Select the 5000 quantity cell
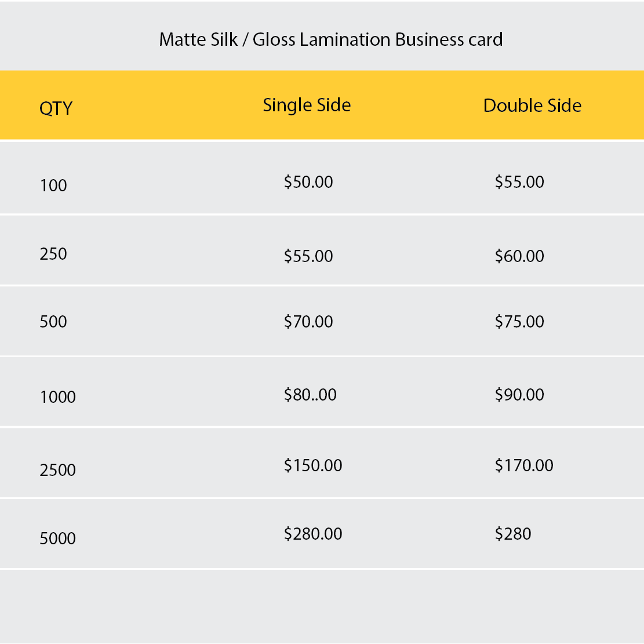Image resolution: width=644 pixels, height=644 pixels. point(58,539)
